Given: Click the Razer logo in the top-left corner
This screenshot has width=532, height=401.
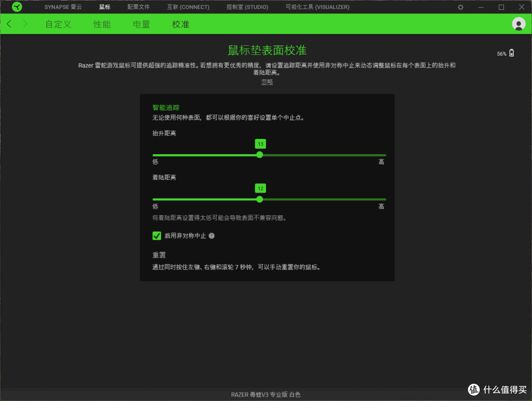Looking at the screenshot, I should click(x=17, y=7).
